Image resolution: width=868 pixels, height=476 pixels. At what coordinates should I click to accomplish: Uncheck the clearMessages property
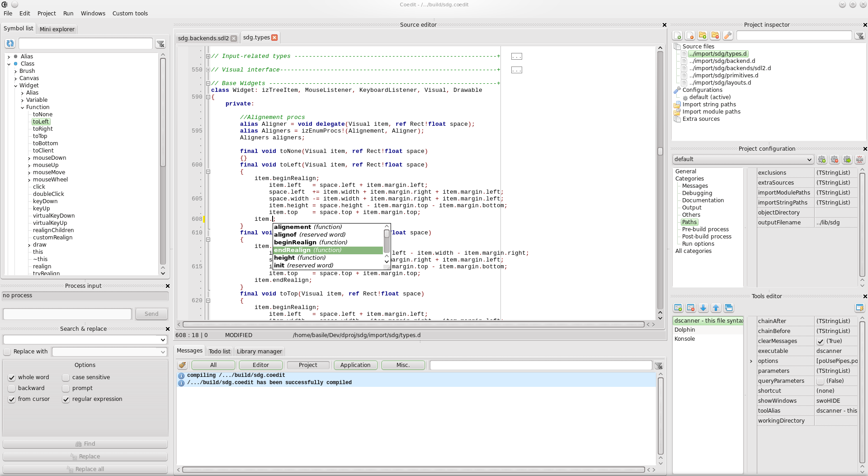click(x=821, y=341)
